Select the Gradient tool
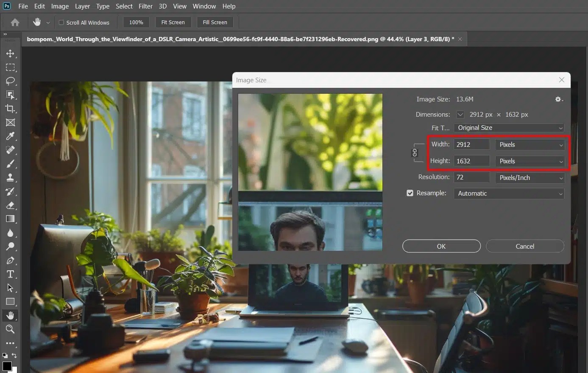588x373 pixels. pos(10,219)
